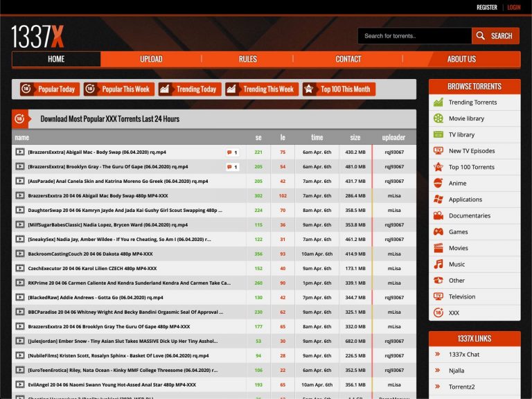Viewport: 532px width, 399px height.
Task: Click the double-arrow icon next to Torrentz2
Action: pyautogui.click(x=438, y=387)
